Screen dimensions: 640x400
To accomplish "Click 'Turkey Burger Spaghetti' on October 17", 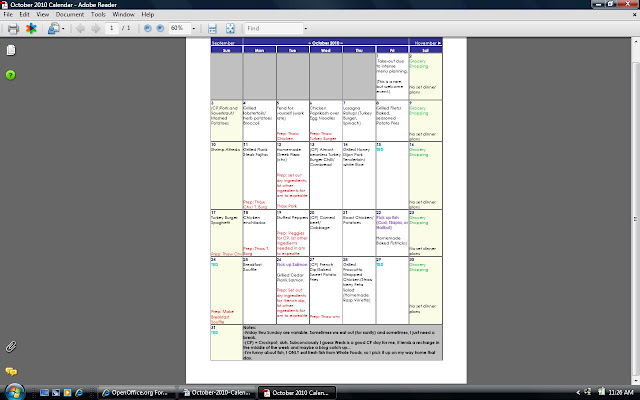I will pos(224,220).
